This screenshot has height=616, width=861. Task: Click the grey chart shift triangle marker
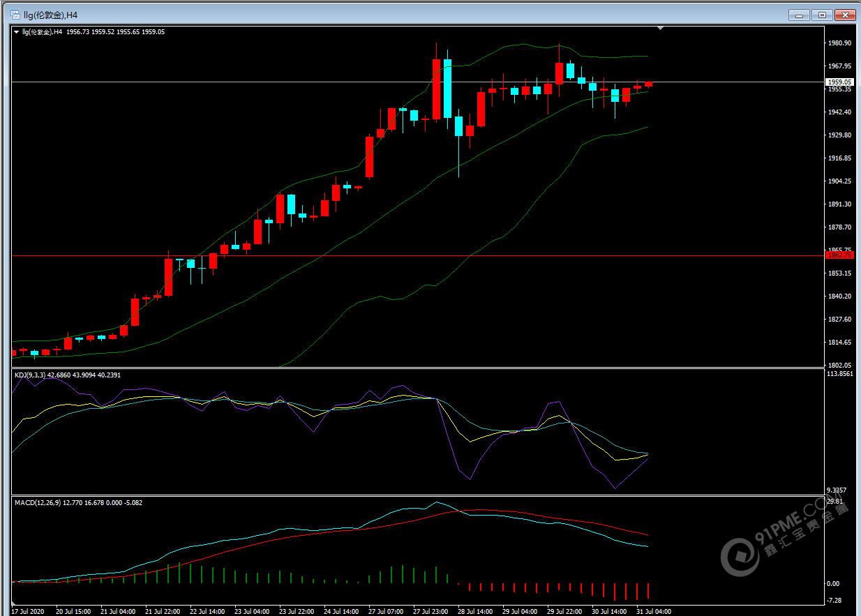[x=660, y=29]
